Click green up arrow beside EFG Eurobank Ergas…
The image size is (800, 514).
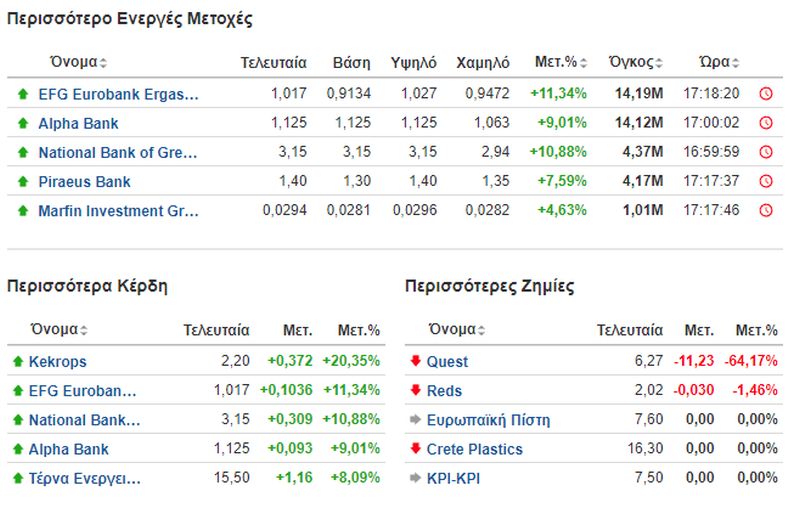click(x=22, y=94)
